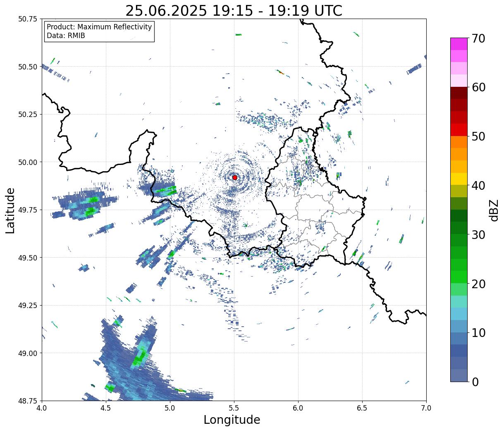
Task: Click the latitude tick label '48.75'
Action: (28, 401)
